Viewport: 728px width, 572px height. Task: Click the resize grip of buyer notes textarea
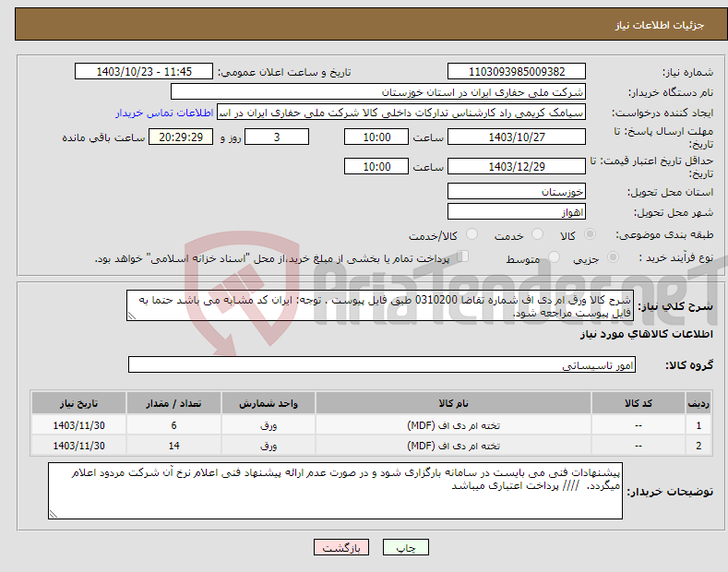pyautogui.click(x=53, y=514)
